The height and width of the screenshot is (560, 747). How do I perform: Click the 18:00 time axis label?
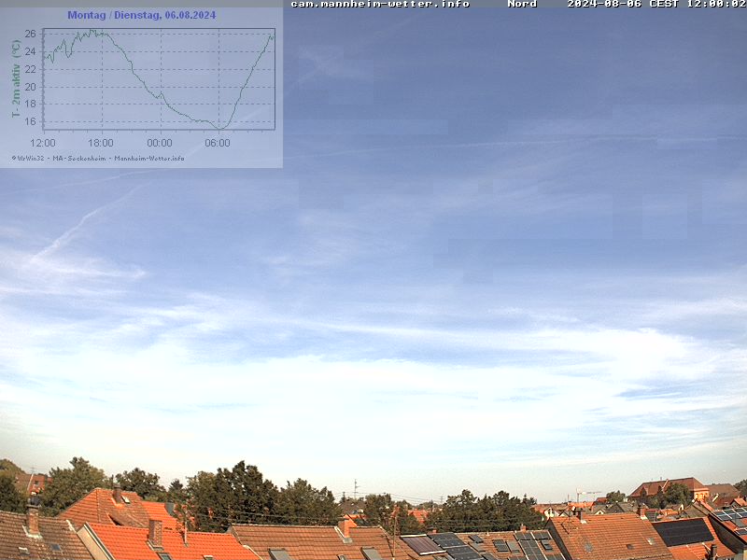(101, 143)
